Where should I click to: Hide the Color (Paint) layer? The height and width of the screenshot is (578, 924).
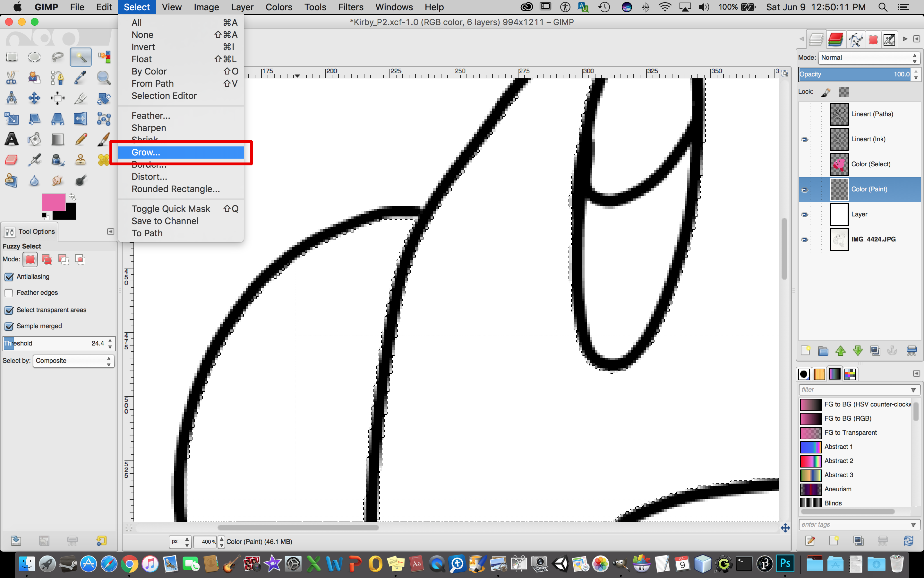click(x=805, y=189)
